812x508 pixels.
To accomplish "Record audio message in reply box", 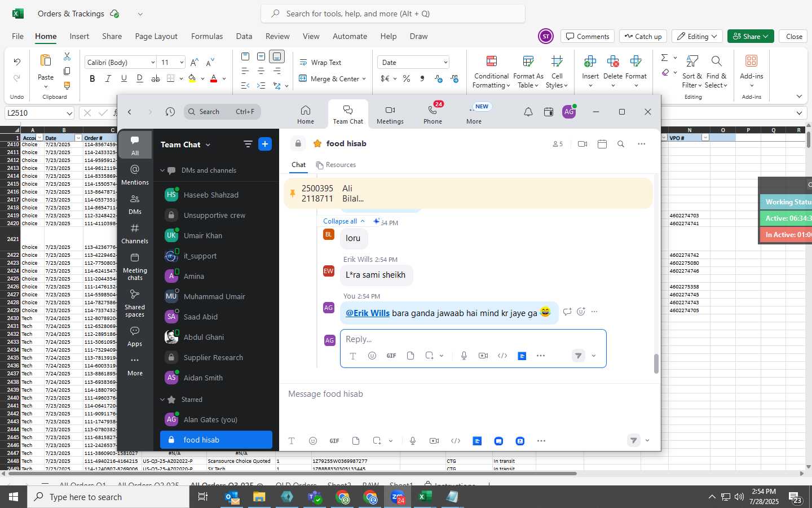I will [x=464, y=356].
